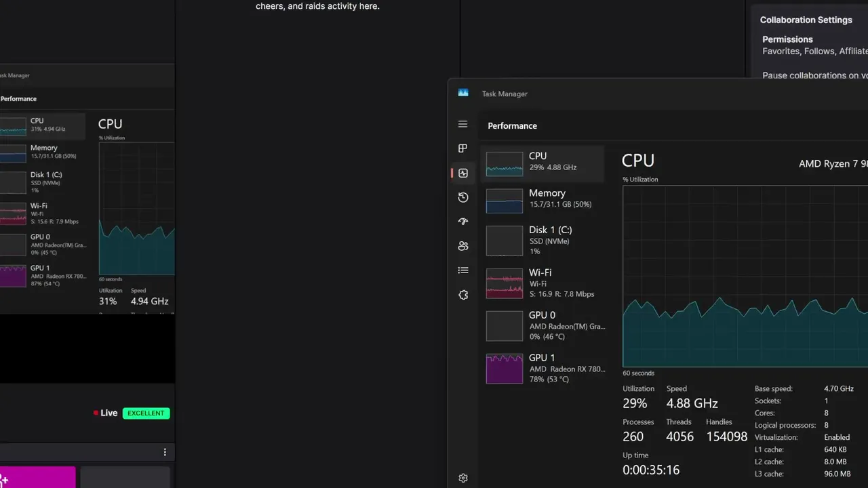The image size is (868, 488).
Task: Switch to the Processes page icon
Action: [x=462, y=148]
